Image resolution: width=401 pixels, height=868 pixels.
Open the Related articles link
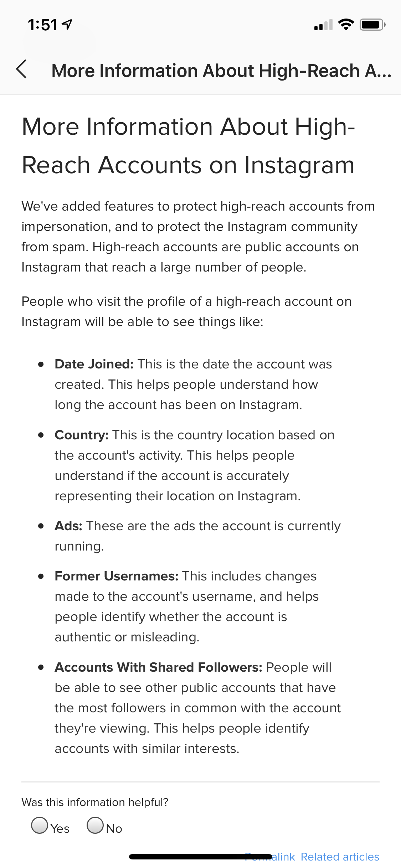340,857
